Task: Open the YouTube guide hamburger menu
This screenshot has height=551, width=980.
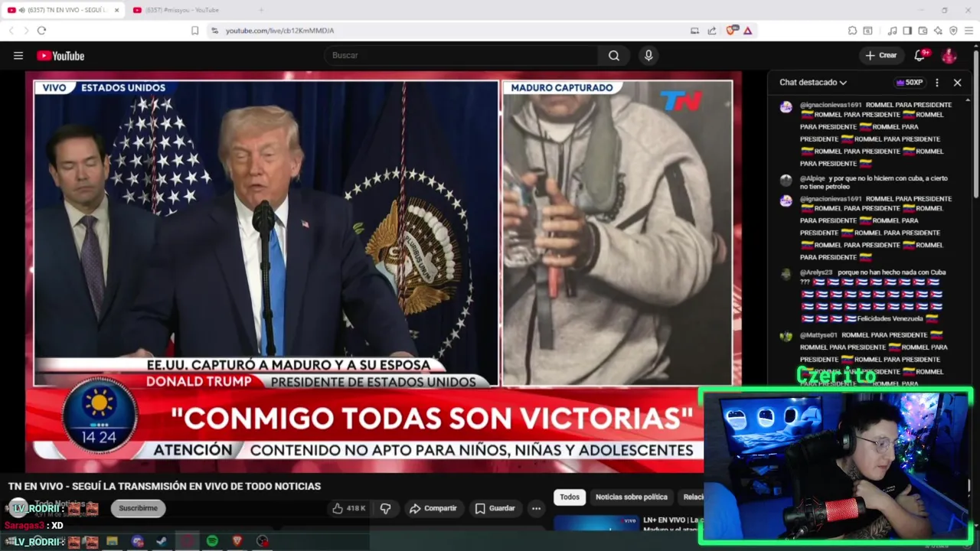Action: click(18, 55)
